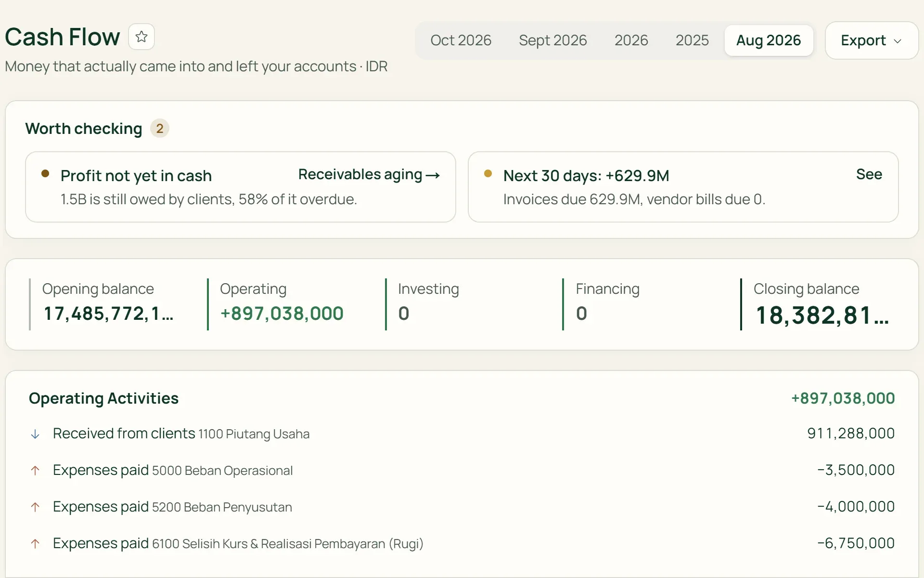Click the Closing balance value 18,382,81…
The image size is (924, 578).
click(822, 315)
